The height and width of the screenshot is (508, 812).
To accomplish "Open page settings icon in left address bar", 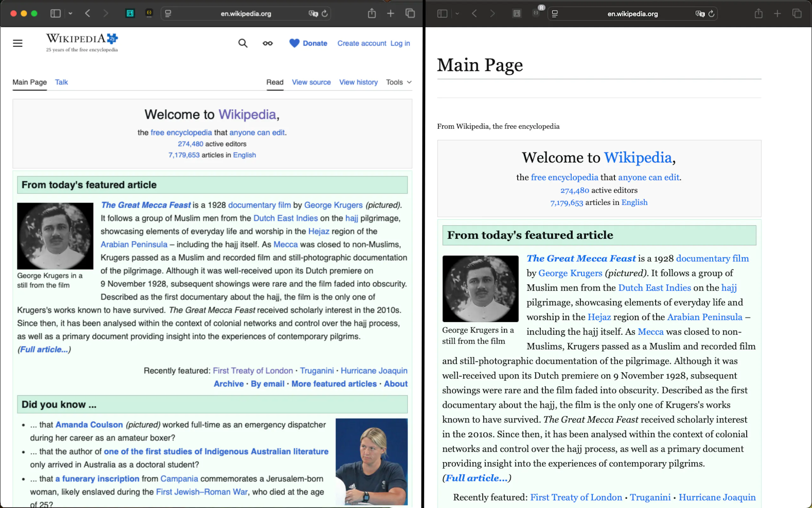I will [x=168, y=13].
